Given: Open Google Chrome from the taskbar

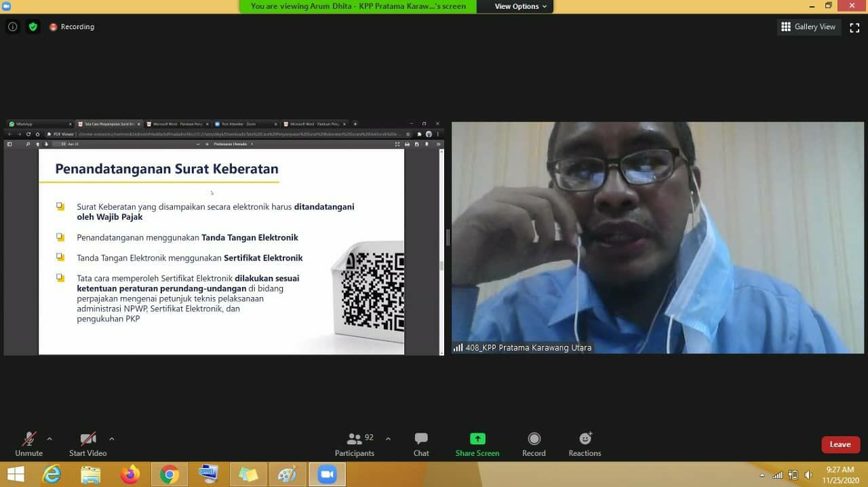Looking at the screenshot, I should [x=170, y=474].
